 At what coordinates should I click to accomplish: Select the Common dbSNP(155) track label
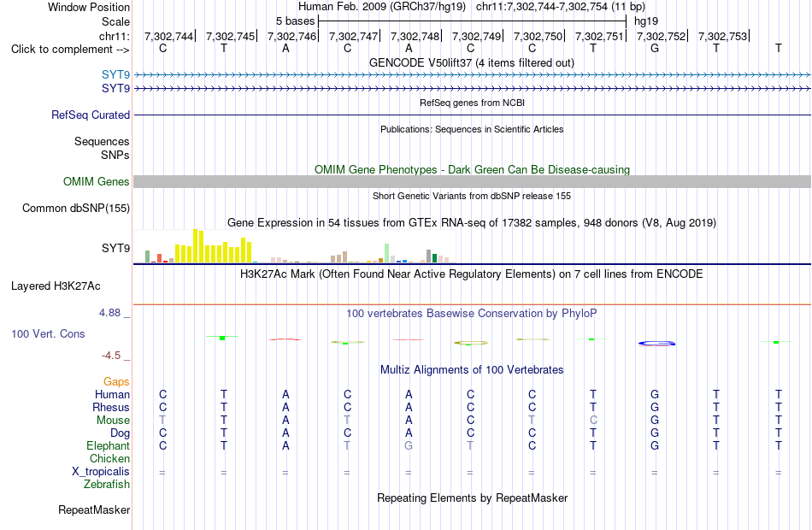76,209
